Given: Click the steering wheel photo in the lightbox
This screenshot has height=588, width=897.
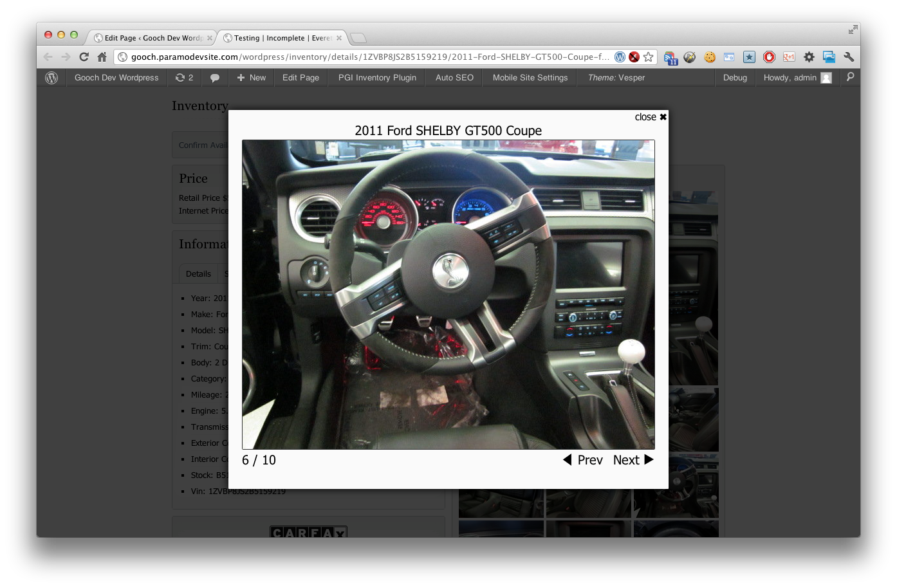Looking at the screenshot, I should (448, 295).
